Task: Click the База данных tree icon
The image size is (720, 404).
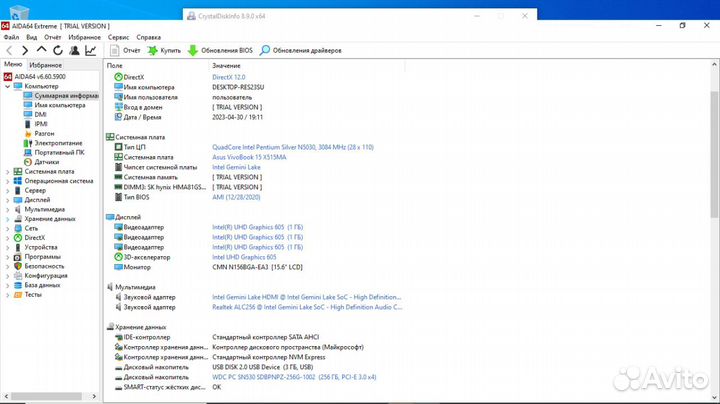Action: (x=18, y=285)
